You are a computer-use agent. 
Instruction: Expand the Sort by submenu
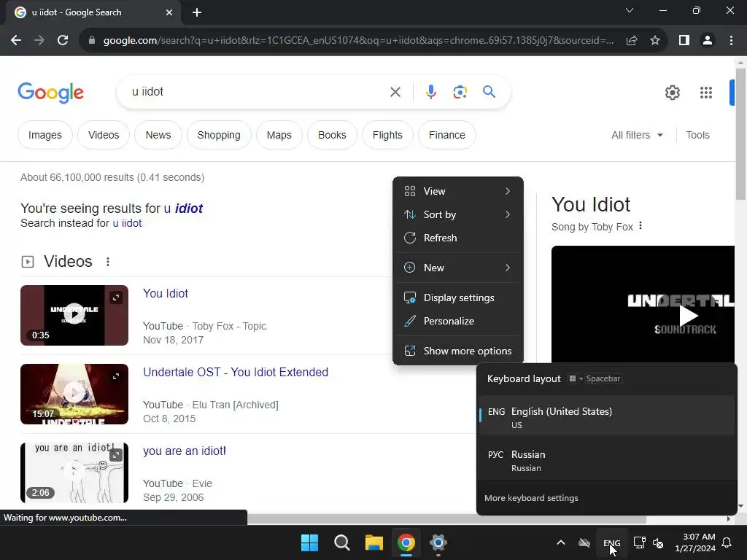pos(458,214)
